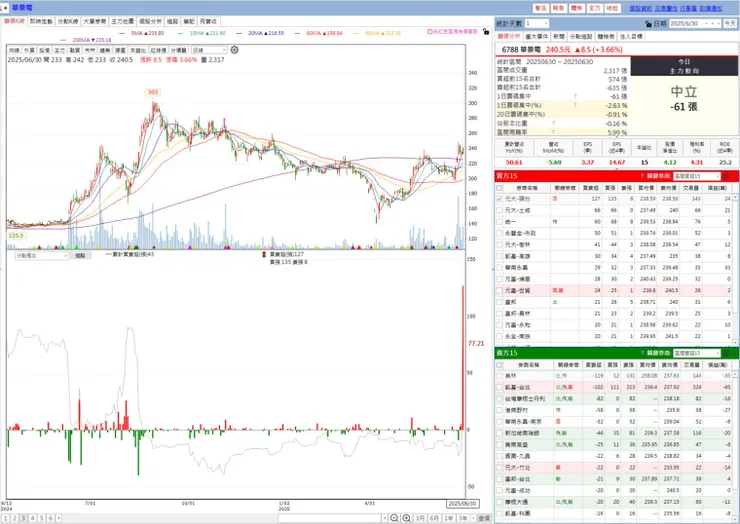Click arrow after page number 6
Screen dimensions: 740x524
59,518
